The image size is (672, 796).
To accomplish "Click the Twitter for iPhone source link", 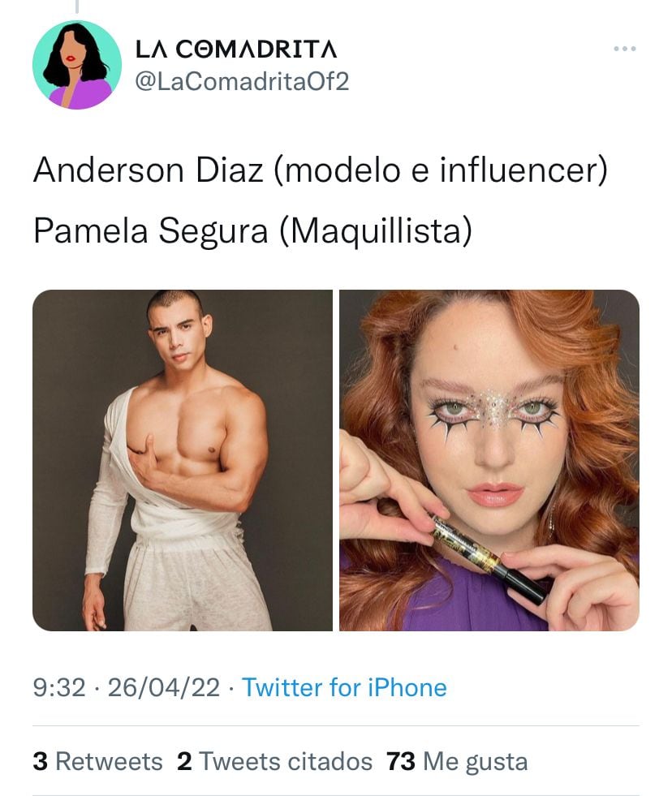I will pos(344,687).
